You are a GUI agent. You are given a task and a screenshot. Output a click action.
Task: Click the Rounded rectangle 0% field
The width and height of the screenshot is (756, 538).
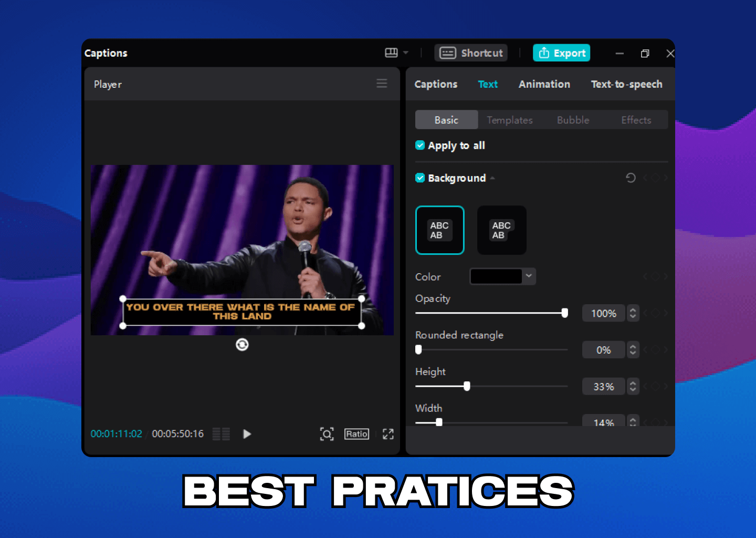[604, 350]
